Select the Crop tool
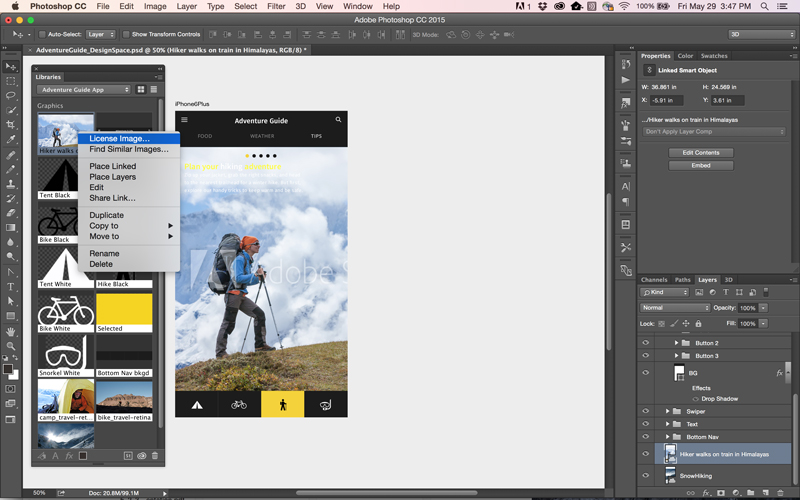This screenshot has width=800, height=500. (x=11, y=125)
